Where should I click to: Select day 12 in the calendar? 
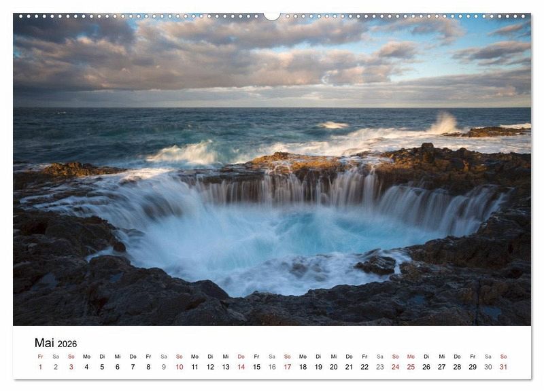210,367
